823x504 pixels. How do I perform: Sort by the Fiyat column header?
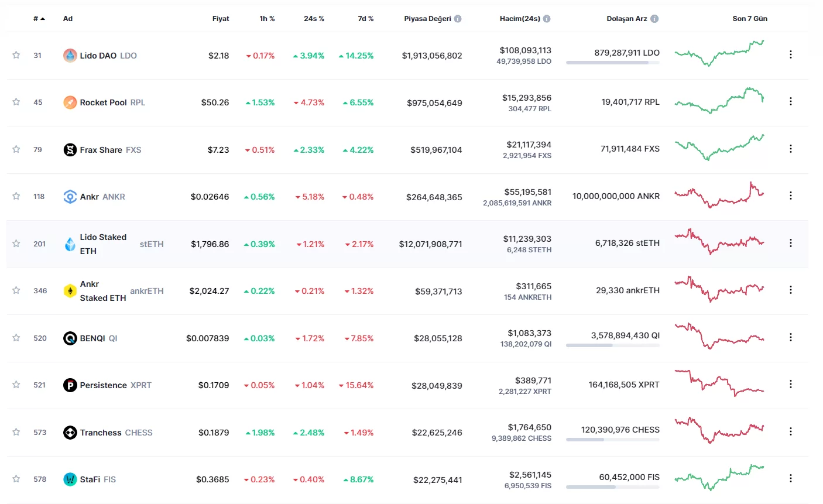[x=221, y=19]
